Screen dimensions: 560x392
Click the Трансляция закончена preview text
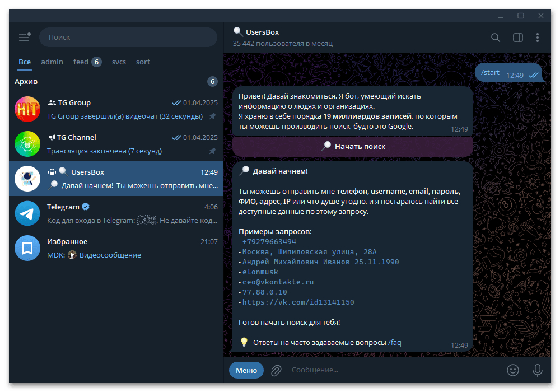point(104,151)
